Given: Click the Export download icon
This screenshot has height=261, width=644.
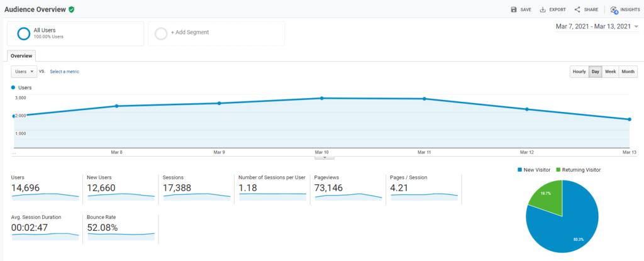Looking at the screenshot, I should click(x=543, y=9).
